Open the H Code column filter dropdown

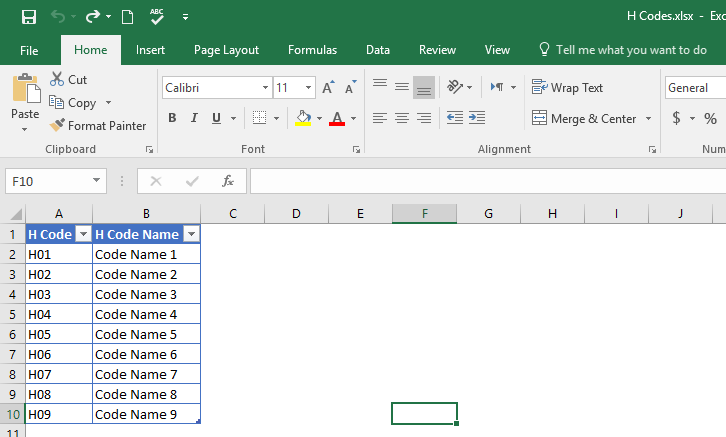(83, 234)
